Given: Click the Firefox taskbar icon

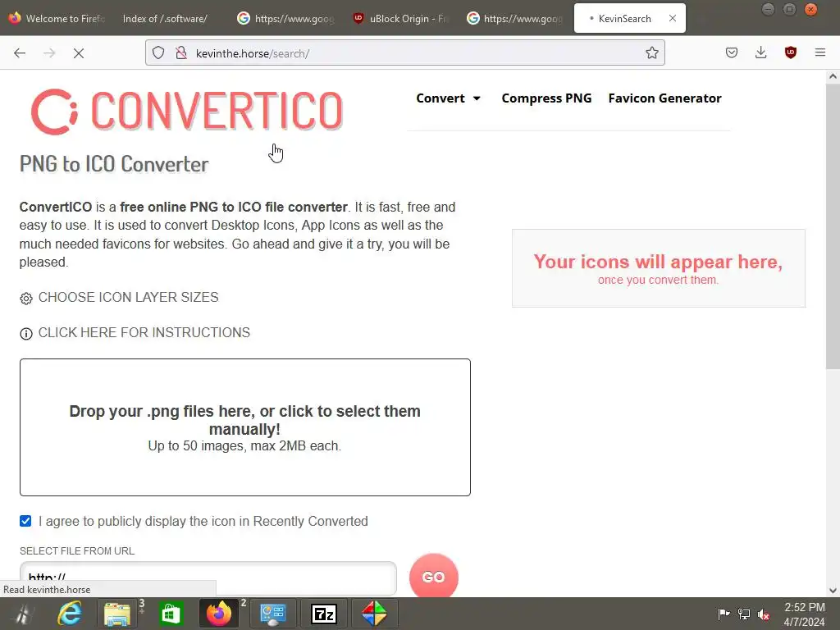Looking at the screenshot, I should 218,614.
